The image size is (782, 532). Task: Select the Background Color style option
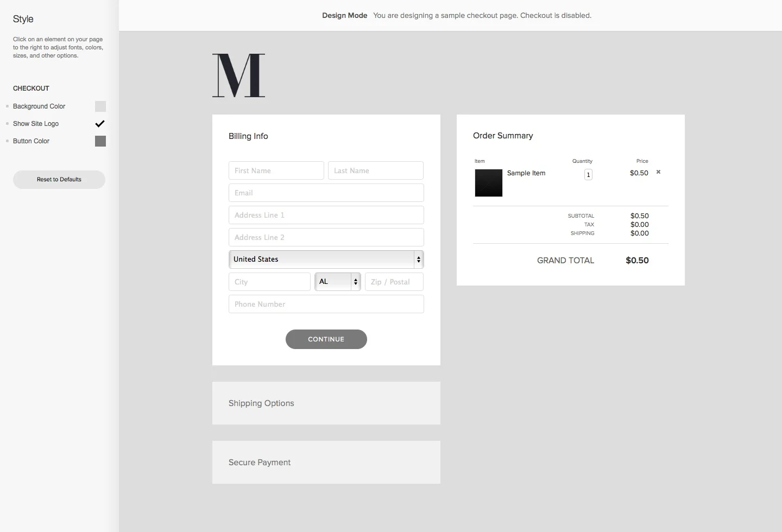39,106
